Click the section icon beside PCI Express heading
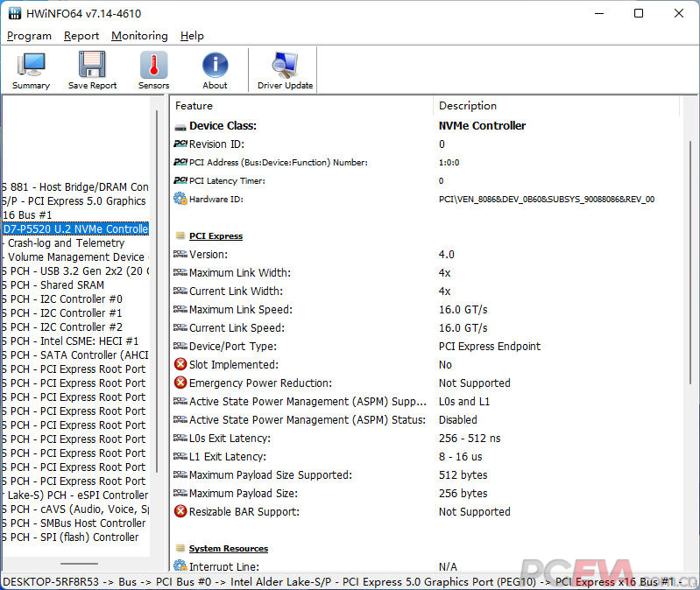This screenshot has width=700, height=590. click(180, 235)
